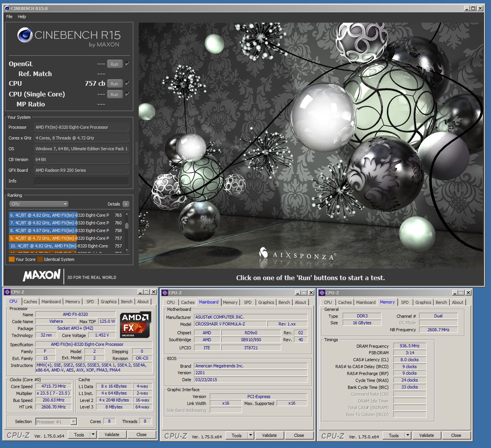The image size is (491, 448).
Task: Click Validate in right CPU-Z window
Action: [x=426, y=435]
